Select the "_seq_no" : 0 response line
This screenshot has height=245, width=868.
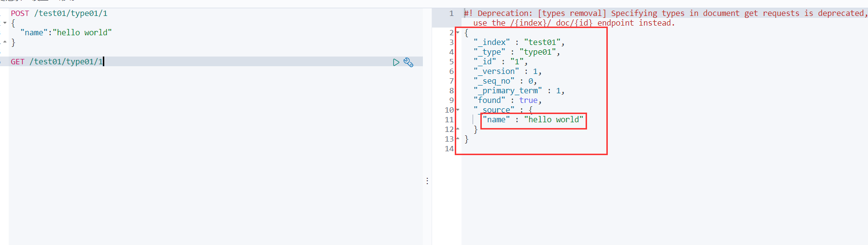pos(505,81)
